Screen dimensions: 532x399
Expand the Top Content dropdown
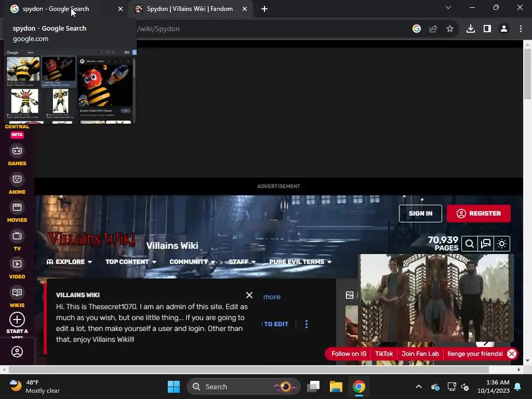tap(131, 262)
